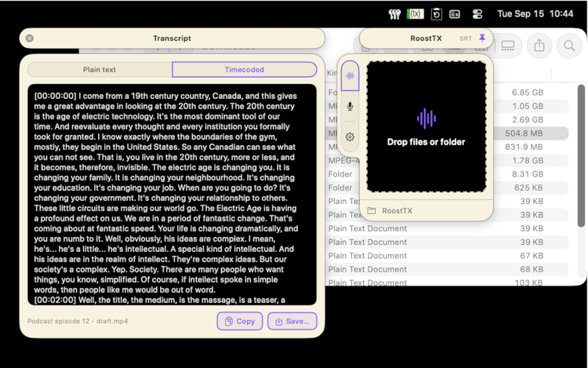588x368 pixels.
Task: Close the Transcript window
Action: 30,38
